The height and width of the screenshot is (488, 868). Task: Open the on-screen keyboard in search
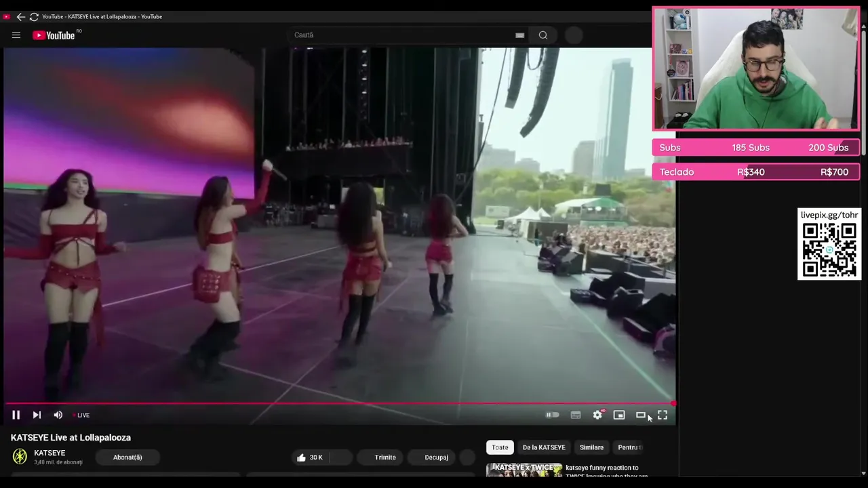point(520,35)
